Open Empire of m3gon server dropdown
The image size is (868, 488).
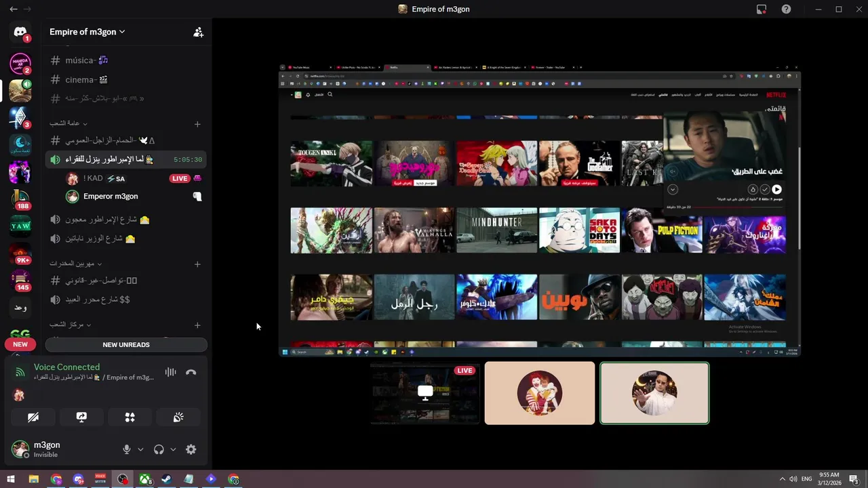click(87, 32)
